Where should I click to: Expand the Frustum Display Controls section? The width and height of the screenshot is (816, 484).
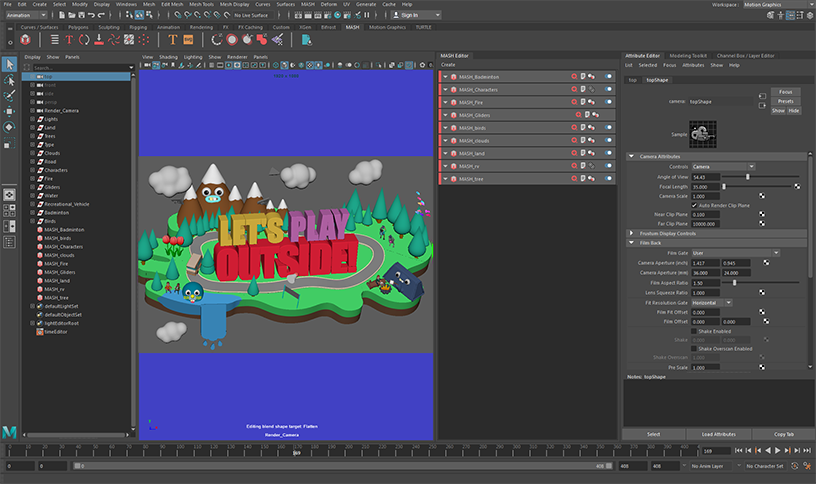[631, 233]
